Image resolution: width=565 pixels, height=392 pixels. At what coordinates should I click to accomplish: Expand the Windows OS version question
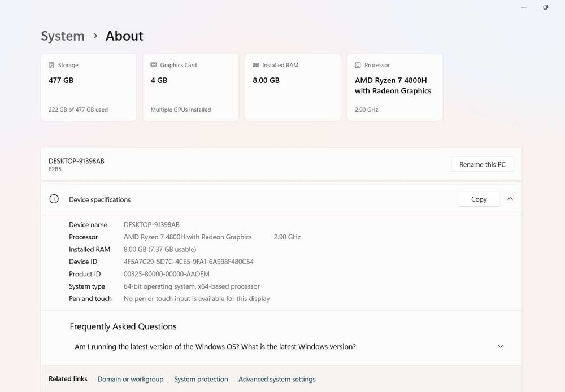pos(215,347)
